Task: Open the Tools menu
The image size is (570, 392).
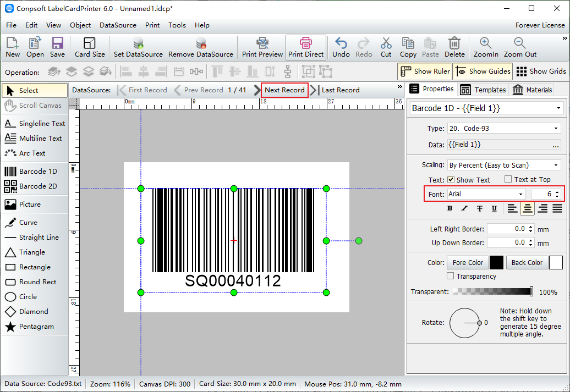Action: coord(177,25)
